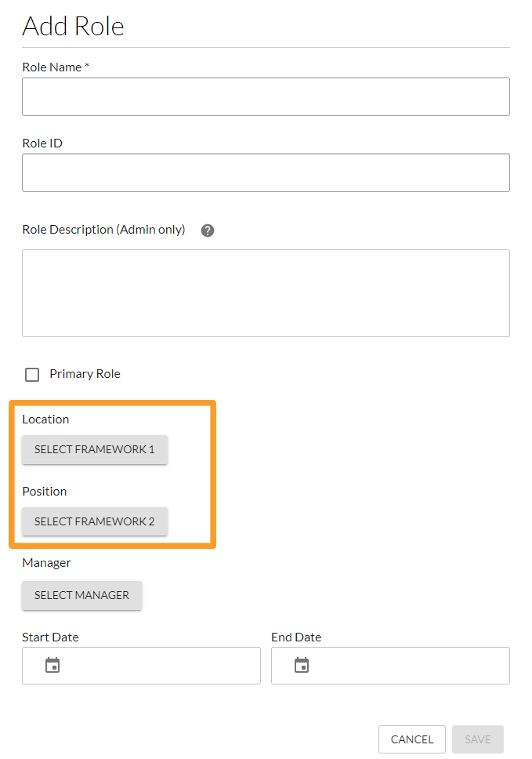Focus the Role Description text area
This screenshot has height=759, width=532.
point(266,293)
